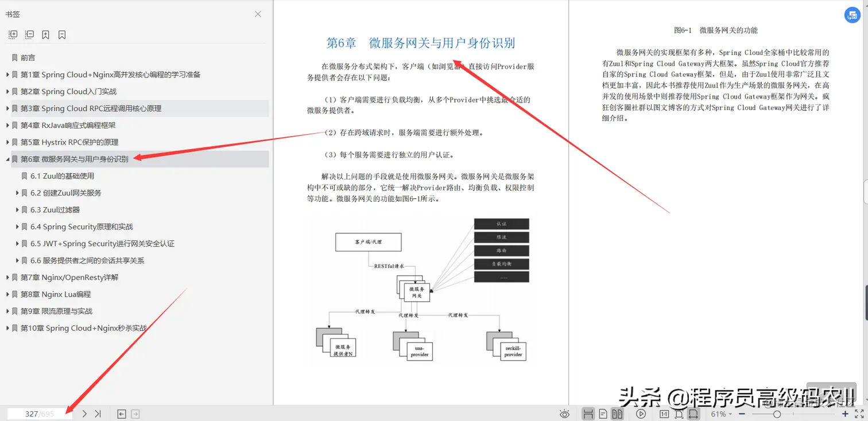Start auto-scroll playback
The height and width of the screenshot is (421, 868).
pyautogui.click(x=641, y=413)
